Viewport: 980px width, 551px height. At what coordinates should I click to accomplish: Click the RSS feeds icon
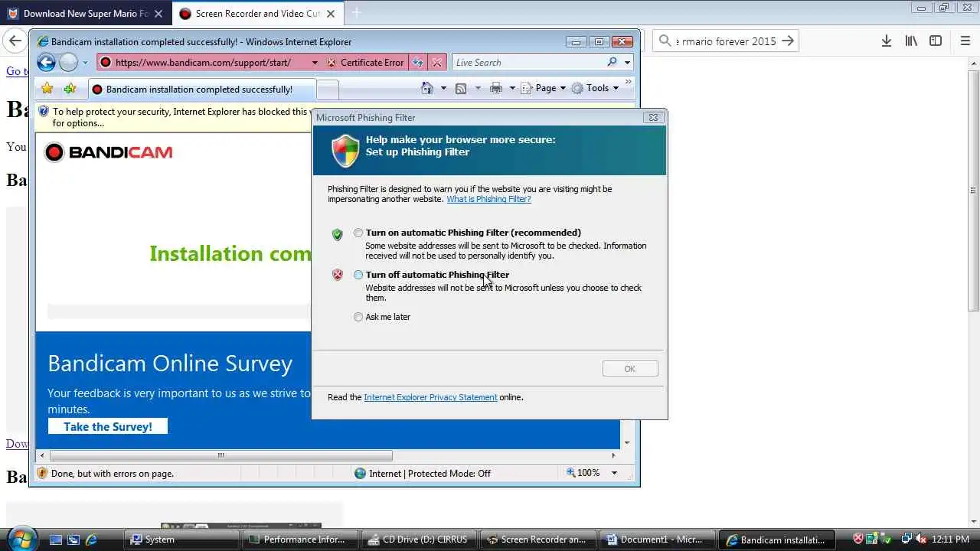click(x=461, y=88)
